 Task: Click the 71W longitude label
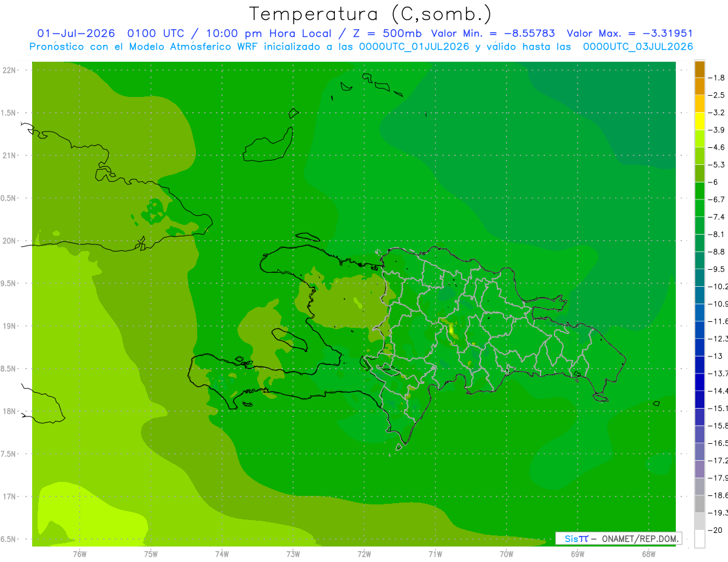[x=435, y=554]
